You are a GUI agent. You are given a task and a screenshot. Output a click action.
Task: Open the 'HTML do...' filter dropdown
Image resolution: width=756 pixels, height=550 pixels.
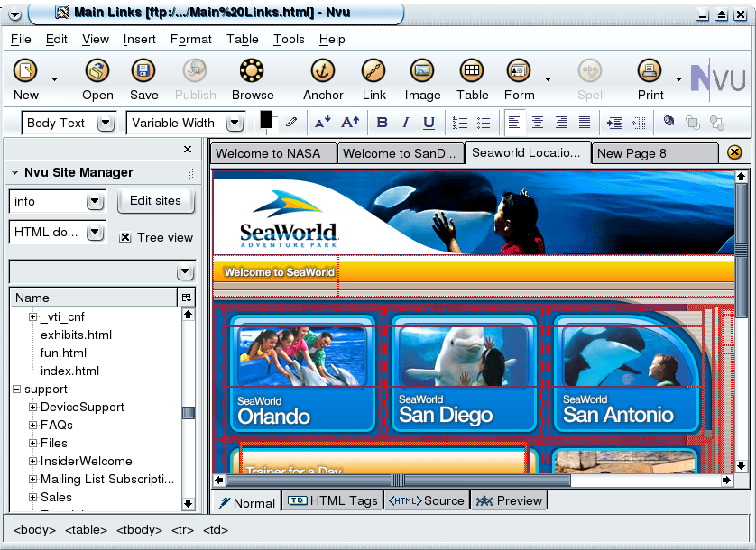coord(95,233)
